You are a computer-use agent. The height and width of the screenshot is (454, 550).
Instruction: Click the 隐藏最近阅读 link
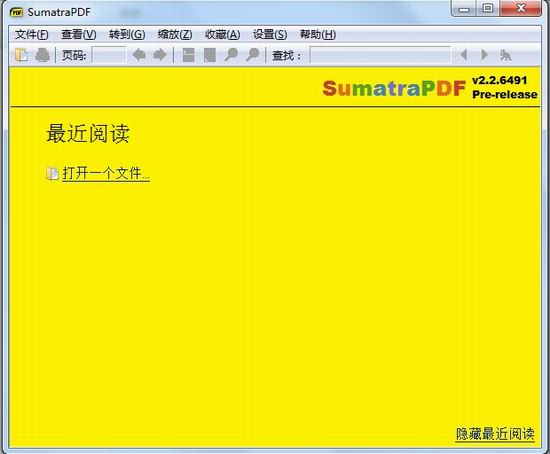tap(495, 434)
